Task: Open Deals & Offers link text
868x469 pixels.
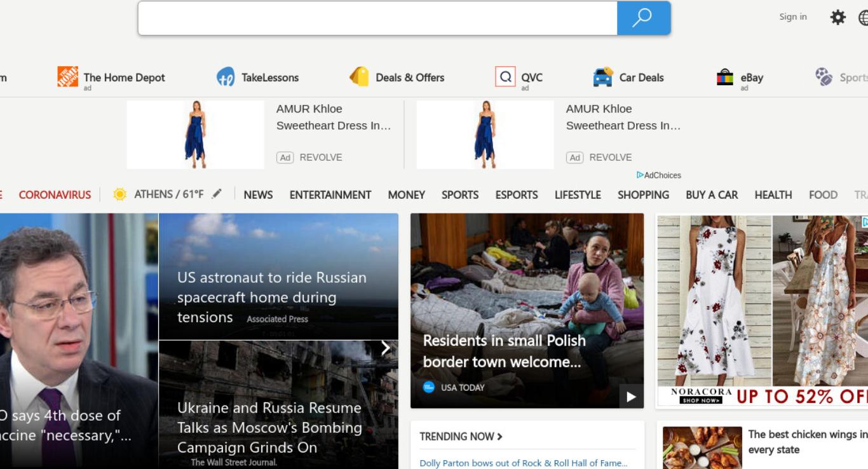Action: [410, 78]
